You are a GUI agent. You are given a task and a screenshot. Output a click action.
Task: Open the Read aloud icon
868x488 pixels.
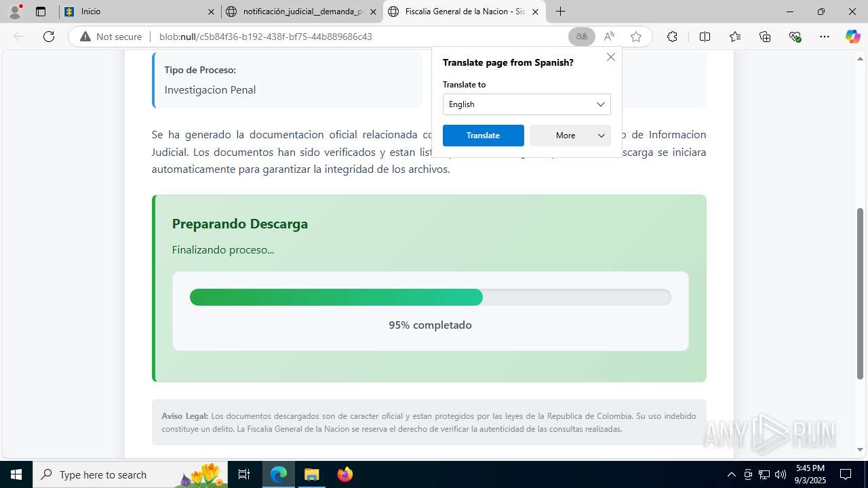click(x=609, y=37)
